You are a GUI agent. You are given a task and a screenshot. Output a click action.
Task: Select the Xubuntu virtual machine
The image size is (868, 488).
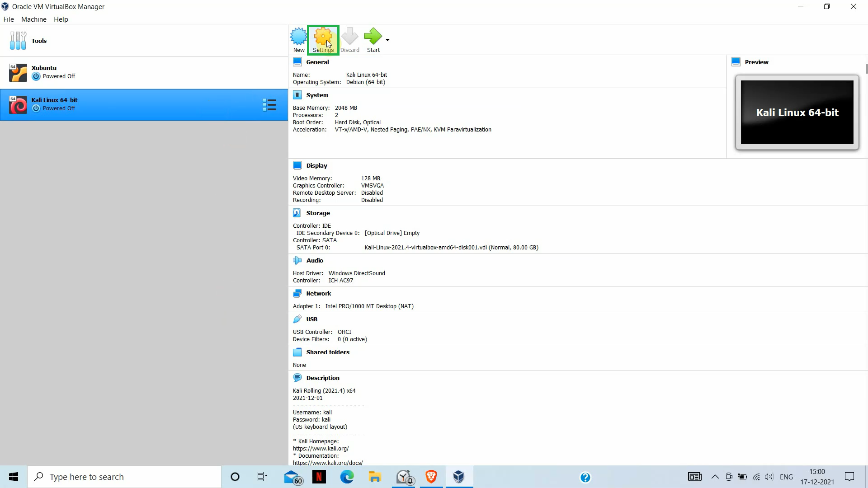pyautogui.click(x=44, y=72)
